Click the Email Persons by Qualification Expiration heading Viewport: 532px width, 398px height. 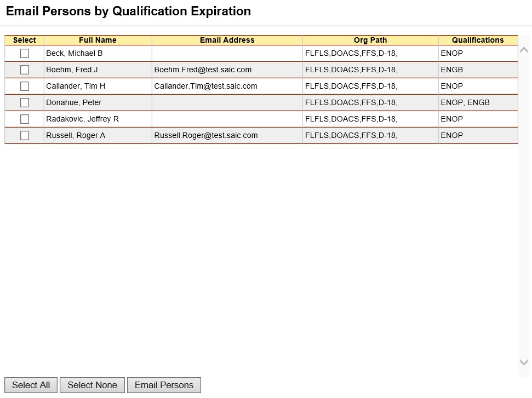(128, 11)
